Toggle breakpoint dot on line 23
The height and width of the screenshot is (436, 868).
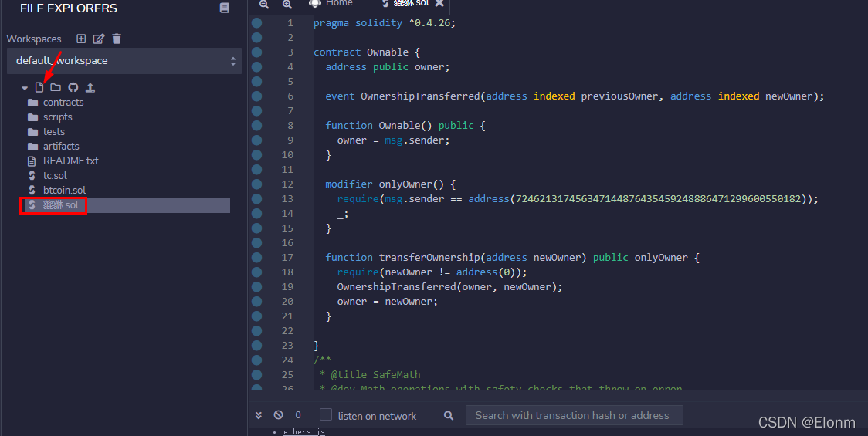[x=257, y=345]
